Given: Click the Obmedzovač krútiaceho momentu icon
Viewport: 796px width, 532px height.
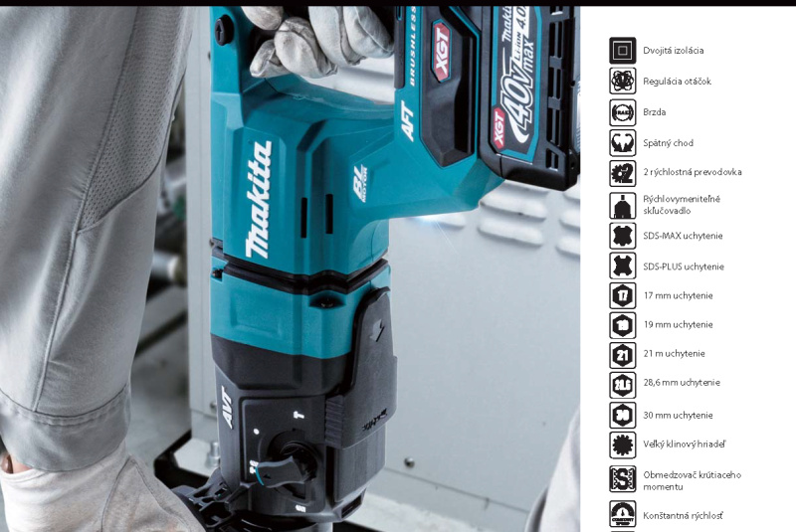Looking at the screenshot, I should point(623,479).
